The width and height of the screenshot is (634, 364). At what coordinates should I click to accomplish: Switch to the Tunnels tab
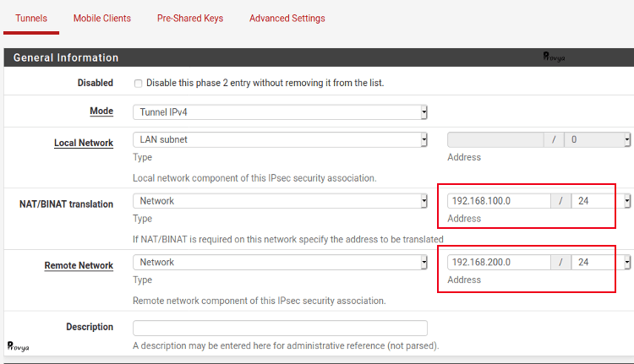(31, 18)
